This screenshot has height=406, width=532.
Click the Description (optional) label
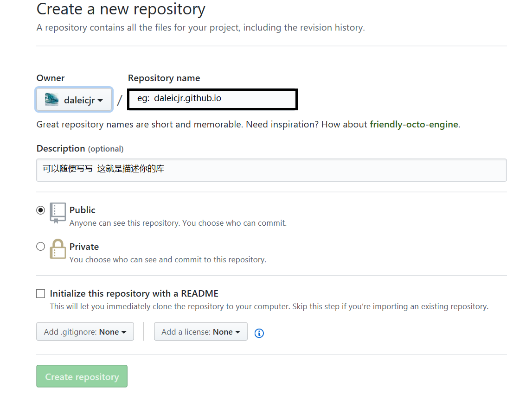pyautogui.click(x=80, y=149)
